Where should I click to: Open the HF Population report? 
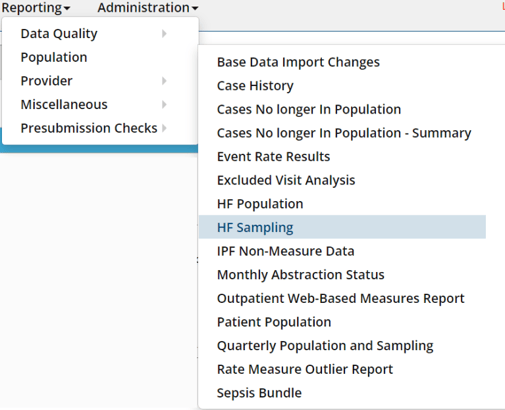point(342,204)
